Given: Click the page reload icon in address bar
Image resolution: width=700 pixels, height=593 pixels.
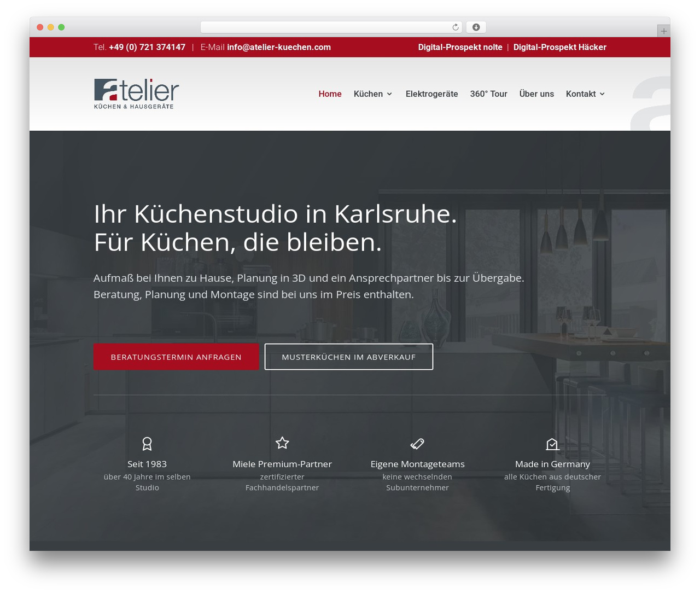Looking at the screenshot, I should click(x=456, y=27).
